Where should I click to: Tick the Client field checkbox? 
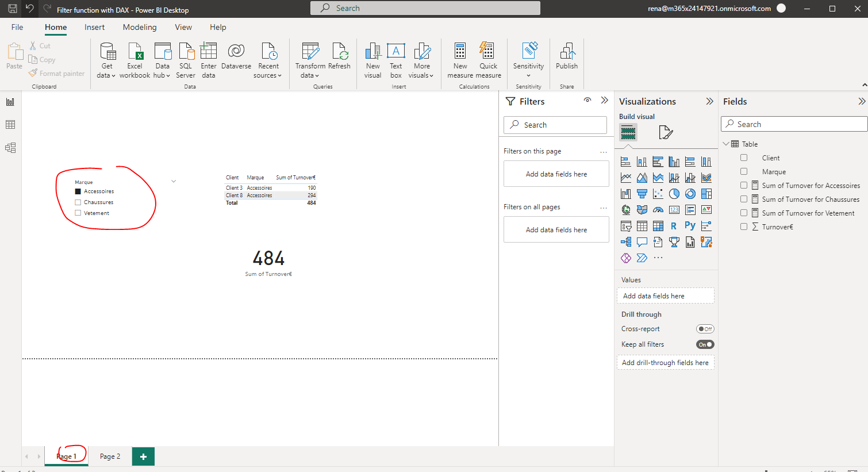(744, 158)
